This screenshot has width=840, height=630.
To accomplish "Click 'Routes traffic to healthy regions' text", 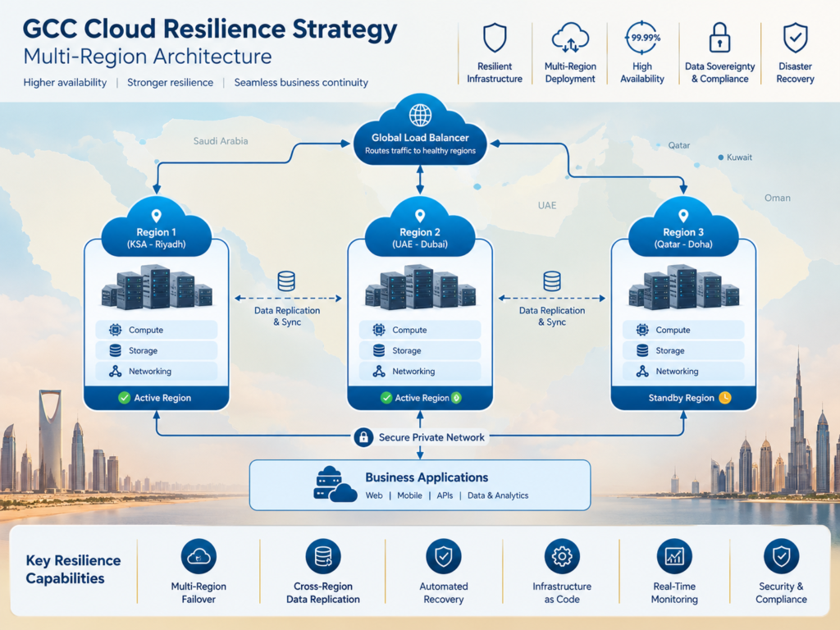I will [x=420, y=151].
